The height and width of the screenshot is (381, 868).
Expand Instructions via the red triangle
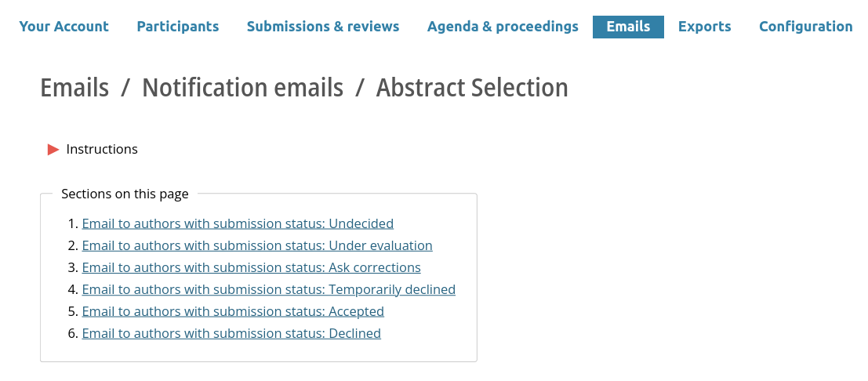(53, 150)
